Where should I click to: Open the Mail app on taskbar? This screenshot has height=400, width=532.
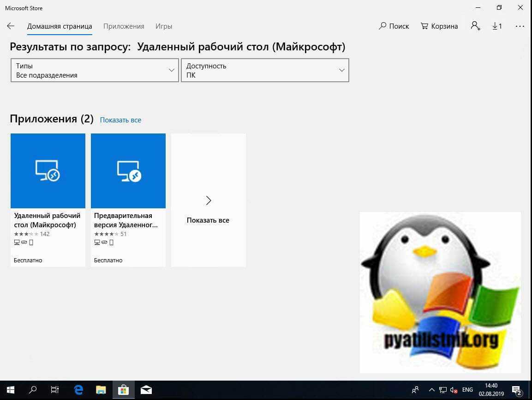[x=146, y=390]
